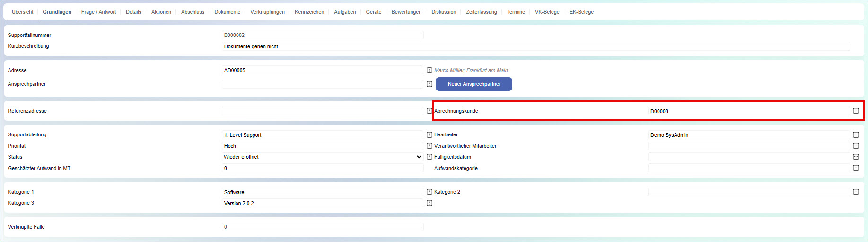868x242 pixels.
Task: Select the Frage / Antwort tab
Action: pos(98,12)
